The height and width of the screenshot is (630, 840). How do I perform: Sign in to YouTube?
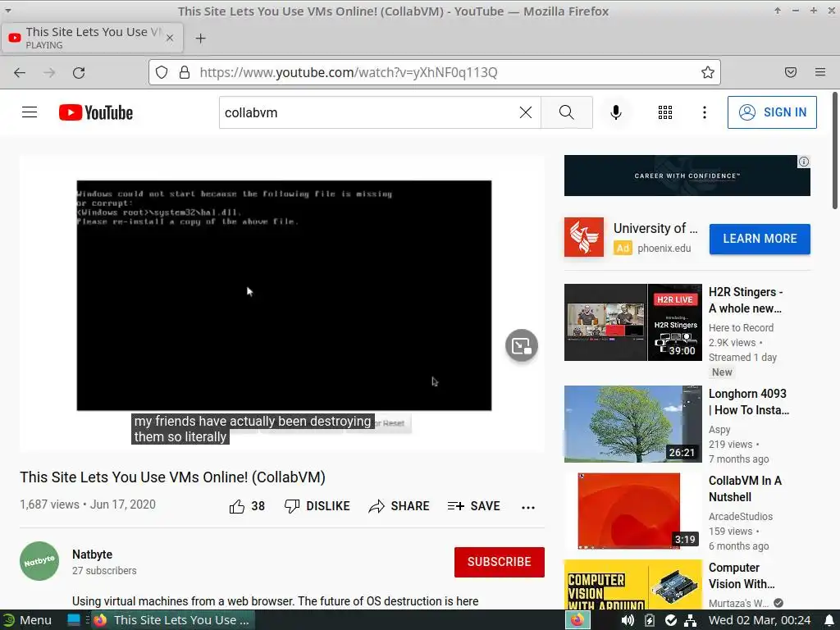click(x=772, y=112)
